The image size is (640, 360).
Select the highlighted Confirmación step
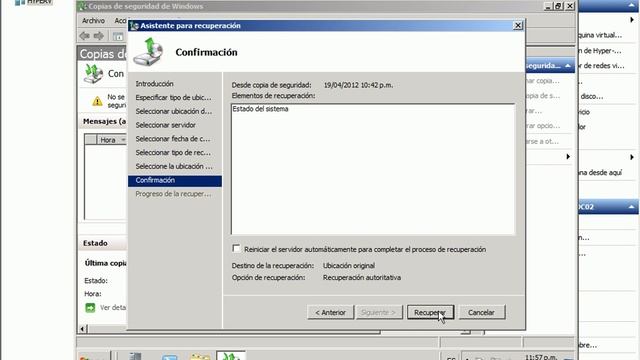pyautogui.click(x=175, y=180)
